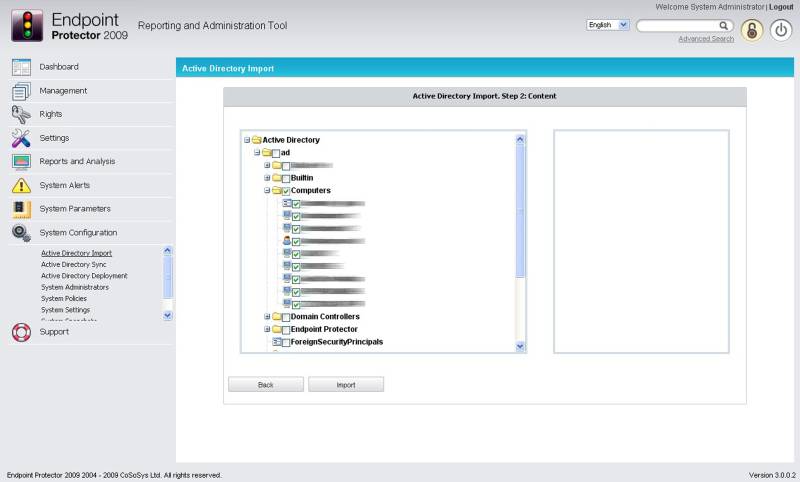The width and height of the screenshot is (800, 482).
Task: Open the English language dropdown
Action: [608, 25]
